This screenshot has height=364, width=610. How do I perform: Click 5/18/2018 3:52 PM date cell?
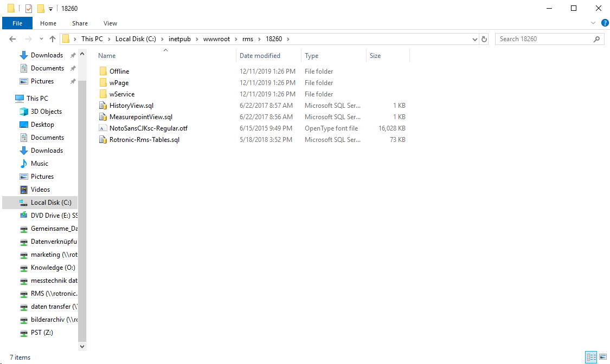coord(266,139)
